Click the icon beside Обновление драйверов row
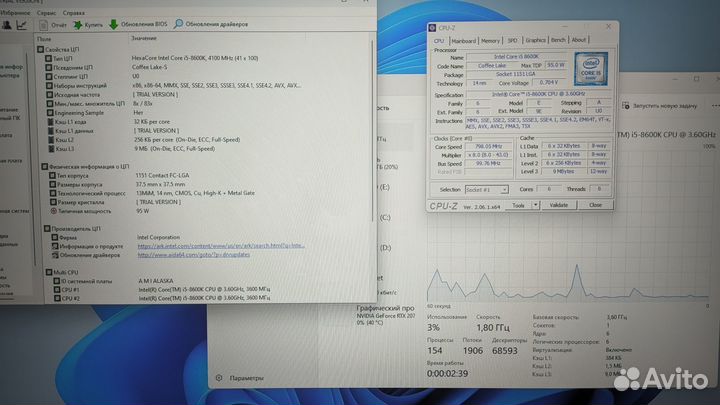 [55, 255]
